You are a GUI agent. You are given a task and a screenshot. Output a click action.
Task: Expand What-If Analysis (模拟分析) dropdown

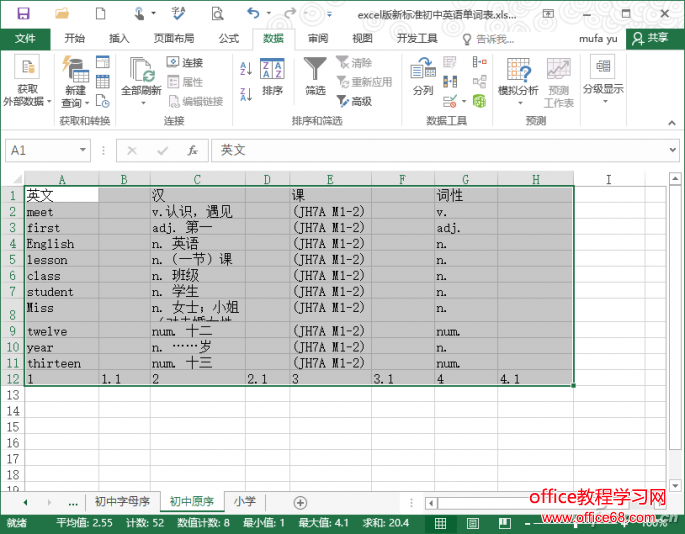pos(520,104)
